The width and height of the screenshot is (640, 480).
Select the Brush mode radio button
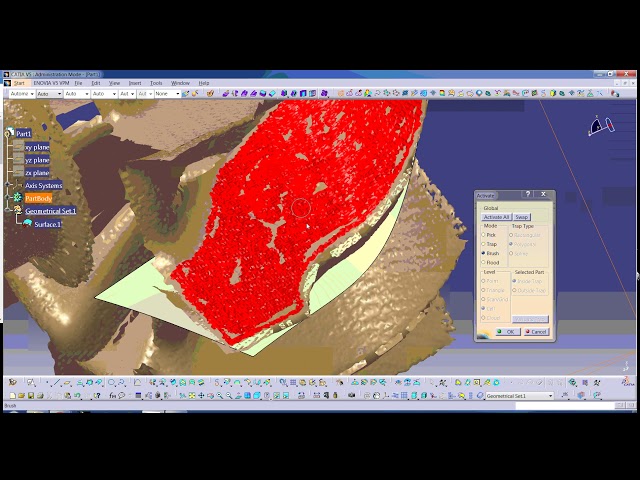coord(484,253)
